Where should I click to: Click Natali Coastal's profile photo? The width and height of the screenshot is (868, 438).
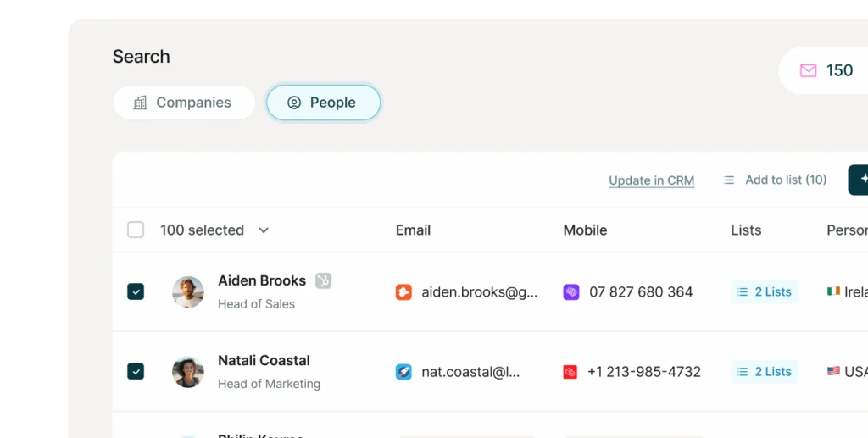[188, 371]
